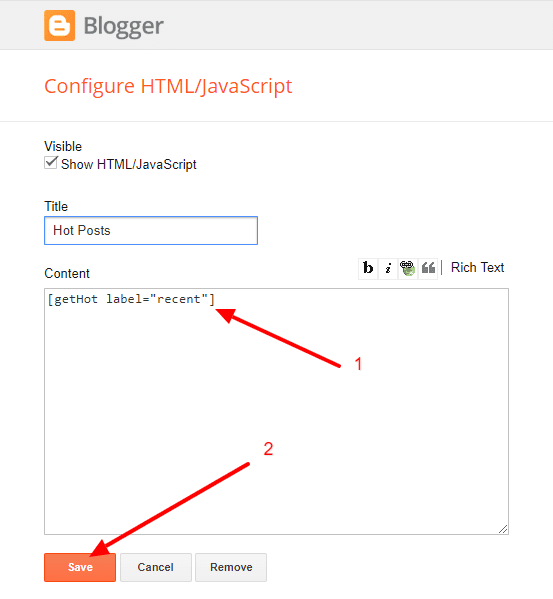Viewport: 553px width, 599px height.
Task: Toggle bold formatting button
Action: (x=368, y=268)
